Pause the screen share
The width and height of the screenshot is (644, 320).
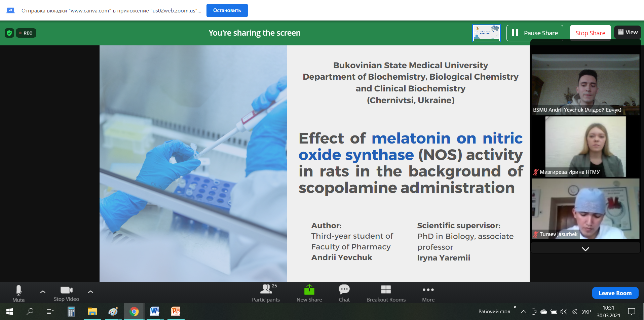click(x=535, y=33)
